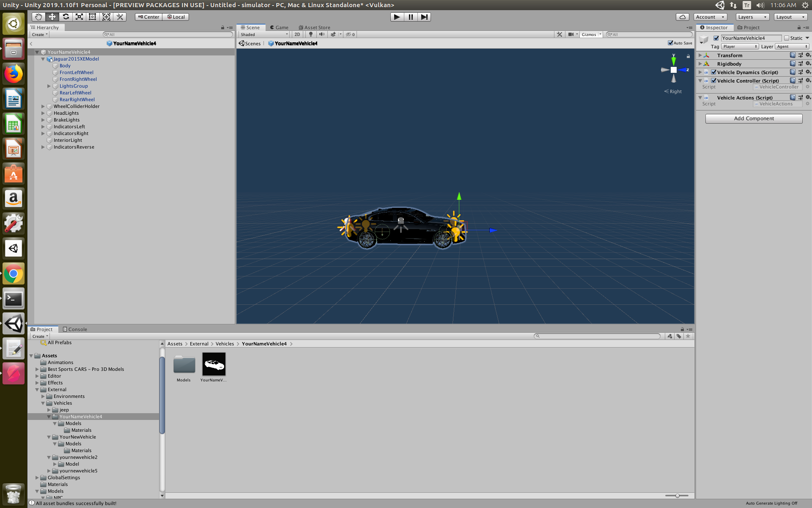Open Unity Hub from Ubuntu dock
This screenshot has height=508, width=812.
pyautogui.click(x=14, y=248)
